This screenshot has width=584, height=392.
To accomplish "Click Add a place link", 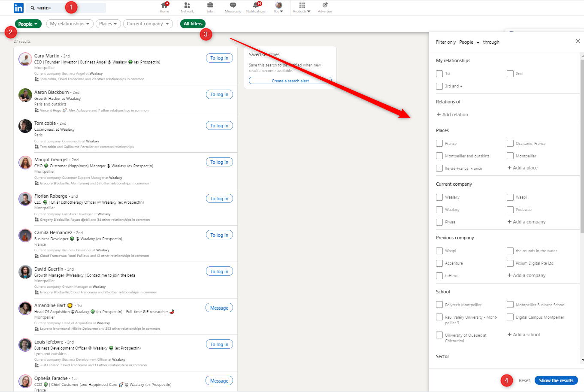I will tap(523, 168).
